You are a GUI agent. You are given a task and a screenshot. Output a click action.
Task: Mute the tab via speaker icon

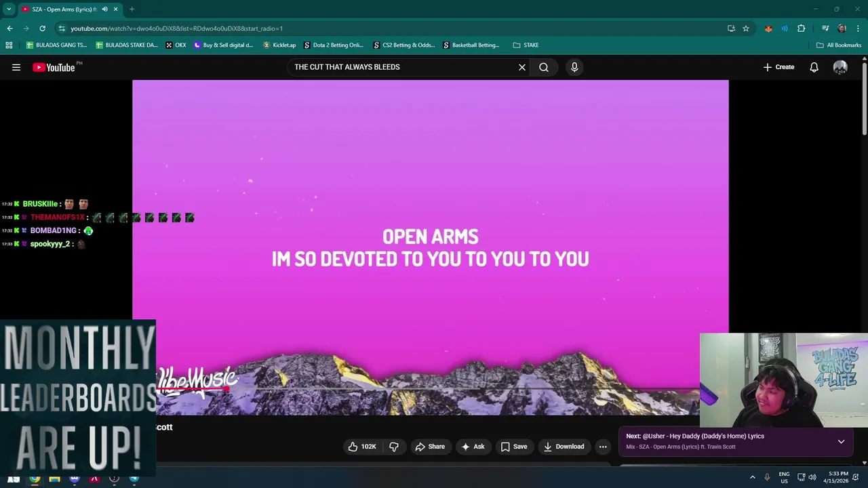(x=104, y=9)
